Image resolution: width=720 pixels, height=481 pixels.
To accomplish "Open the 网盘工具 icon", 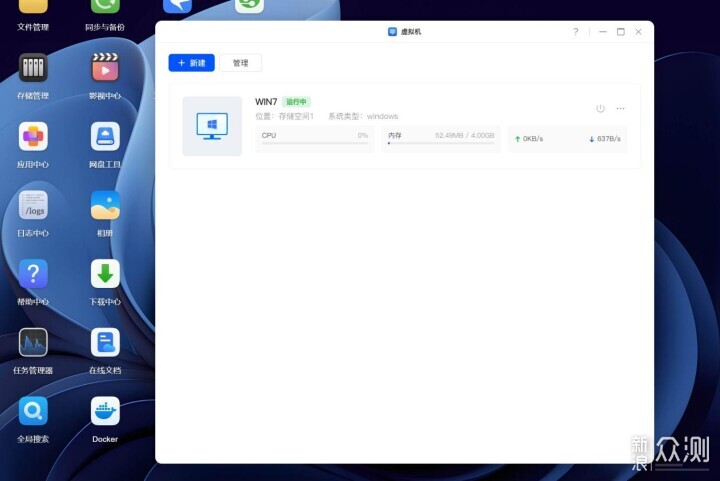I will (x=105, y=136).
